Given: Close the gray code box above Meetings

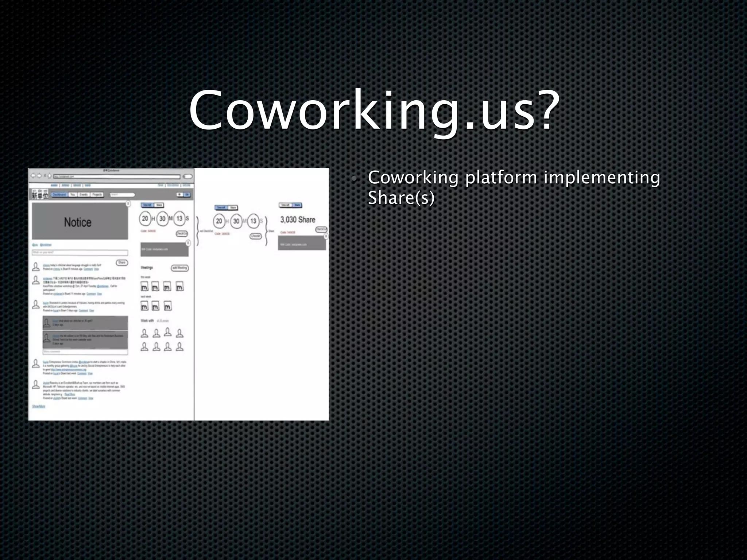Looking at the screenshot, I should pos(188,243).
